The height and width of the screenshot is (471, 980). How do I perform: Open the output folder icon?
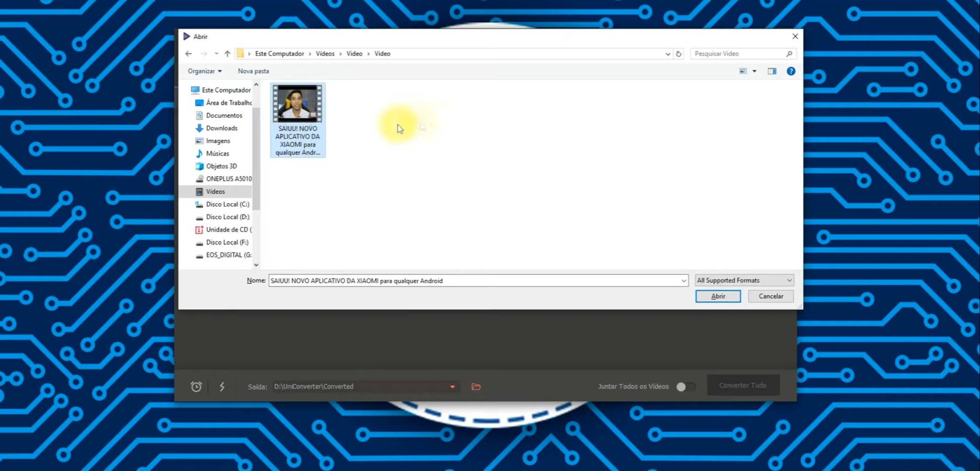point(476,386)
